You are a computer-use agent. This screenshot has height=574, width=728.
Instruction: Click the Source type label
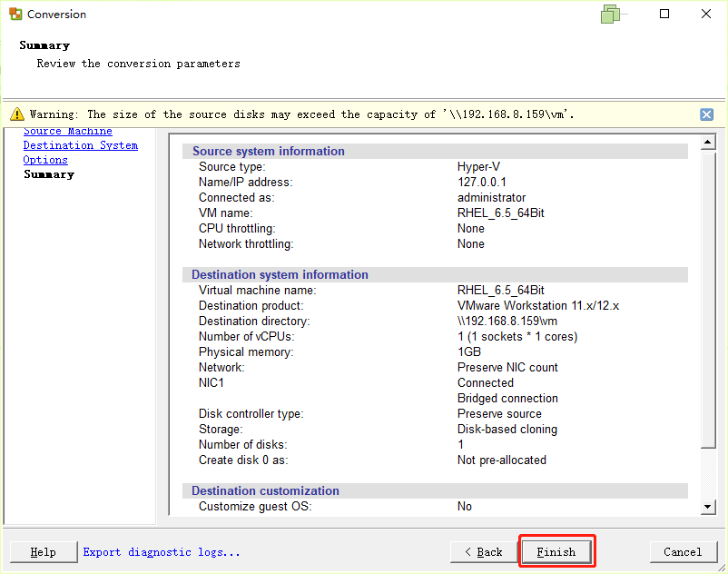click(231, 167)
